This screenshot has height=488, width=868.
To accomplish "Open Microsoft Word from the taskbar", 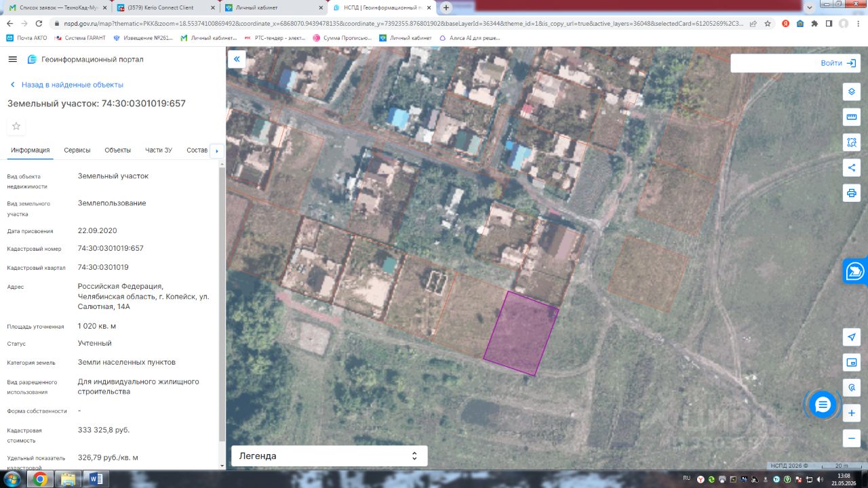I will (x=96, y=479).
